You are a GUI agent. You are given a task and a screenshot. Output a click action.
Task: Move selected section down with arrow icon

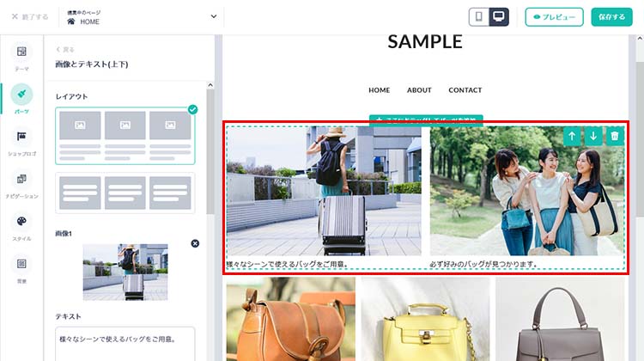[593, 136]
